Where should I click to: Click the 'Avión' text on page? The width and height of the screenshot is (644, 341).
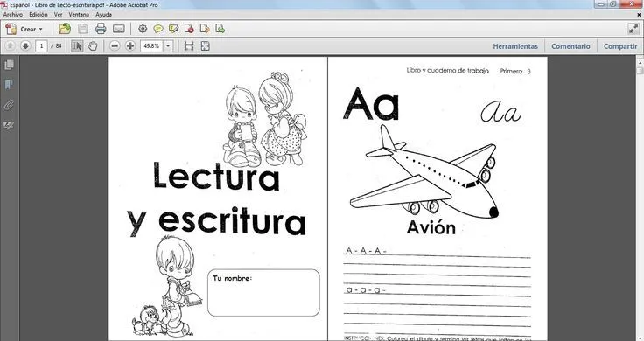click(430, 227)
